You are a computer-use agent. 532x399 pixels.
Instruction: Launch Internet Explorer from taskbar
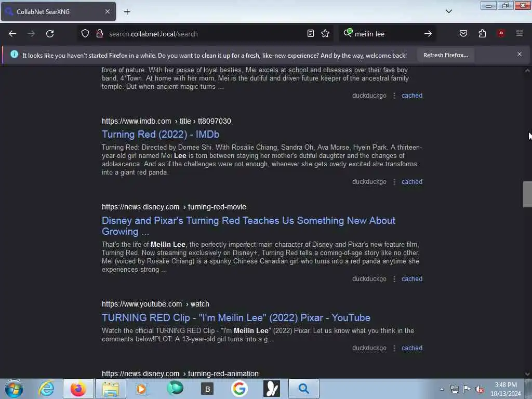click(x=46, y=389)
